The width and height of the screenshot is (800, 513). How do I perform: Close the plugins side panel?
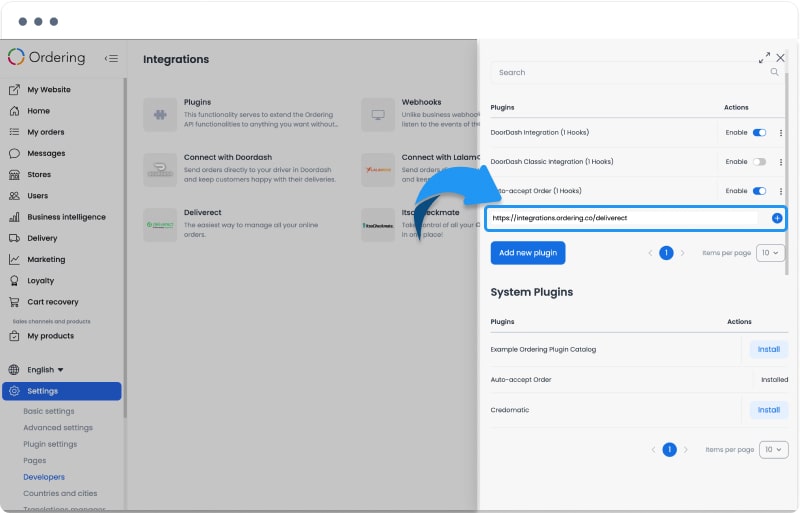(781, 58)
